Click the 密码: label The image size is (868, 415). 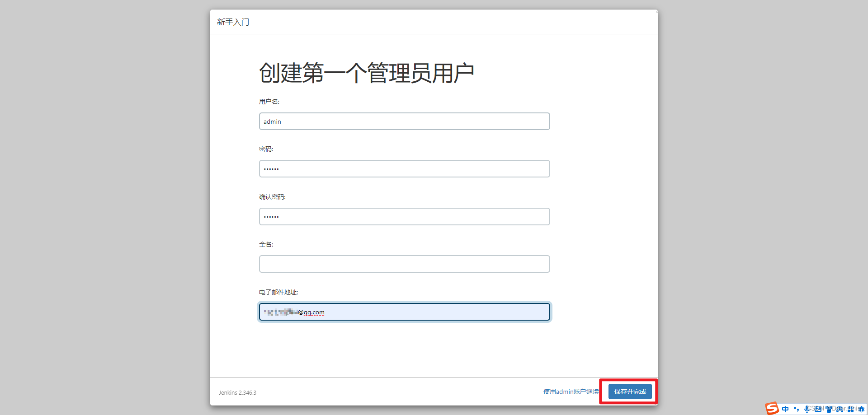(x=266, y=149)
